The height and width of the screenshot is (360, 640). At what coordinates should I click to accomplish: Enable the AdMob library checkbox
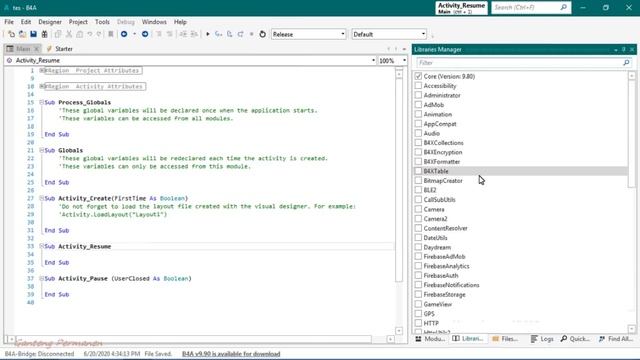coord(418,104)
